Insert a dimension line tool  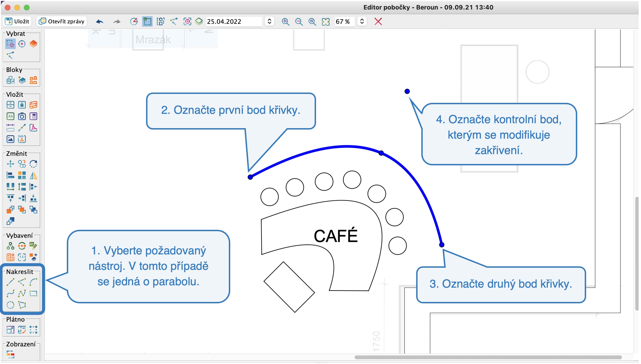(x=10, y=128)
